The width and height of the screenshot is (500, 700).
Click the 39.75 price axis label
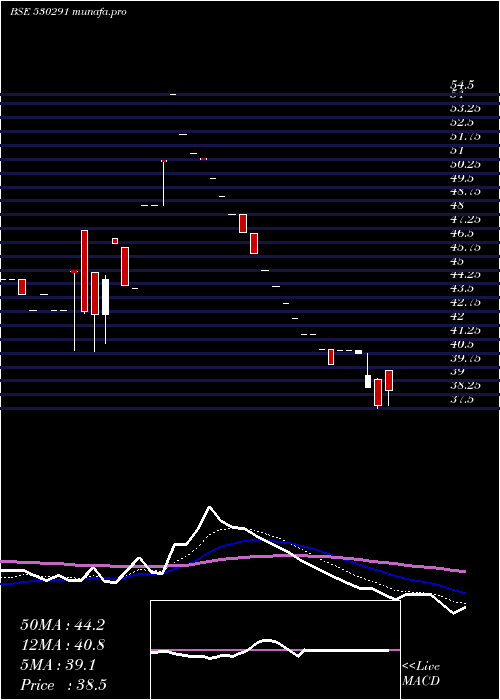coord(465,358)
